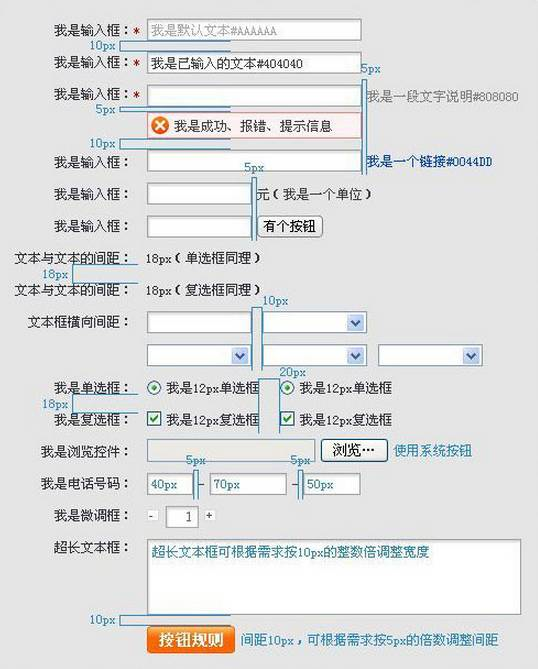Toggle the second 我是12px复选框 checkbox
The height and width of the screenshot is (669, 538).
click(287, 419)
